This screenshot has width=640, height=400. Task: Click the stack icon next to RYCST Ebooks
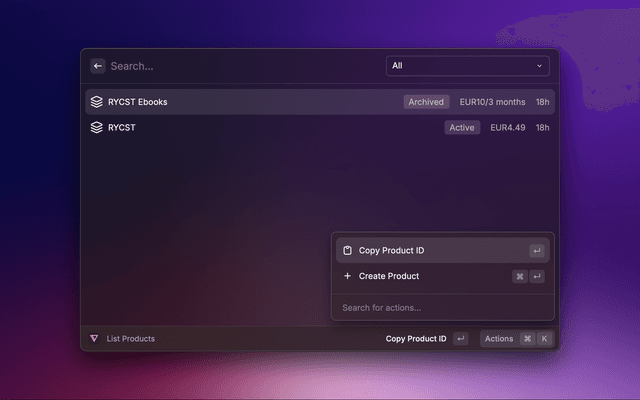pos(97,102)
